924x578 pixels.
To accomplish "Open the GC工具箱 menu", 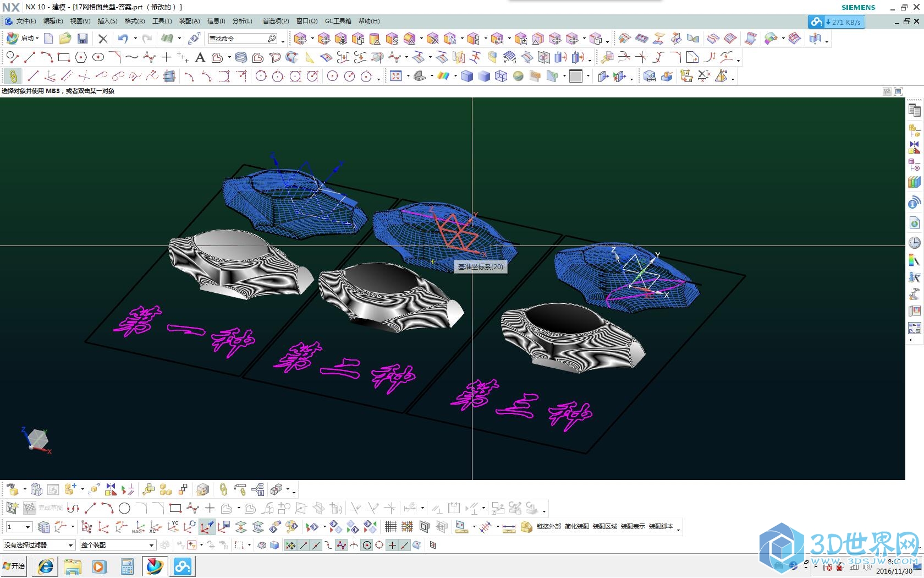I will (338, 21).
